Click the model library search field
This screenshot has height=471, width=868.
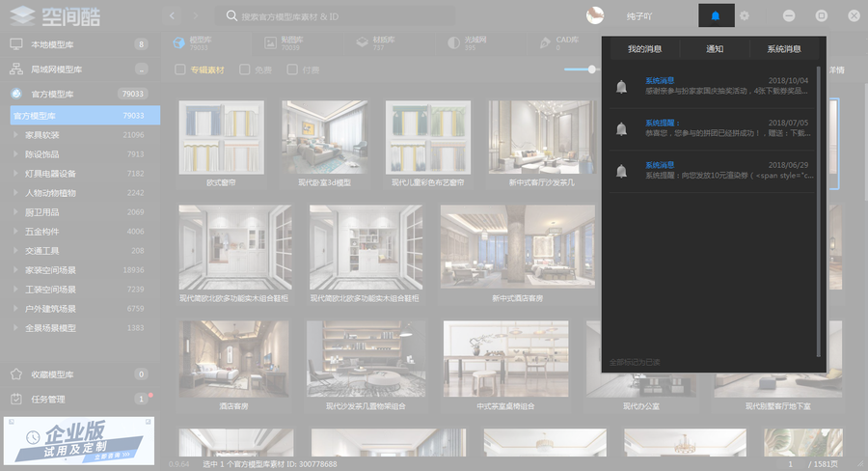click(x=335, y=16)
